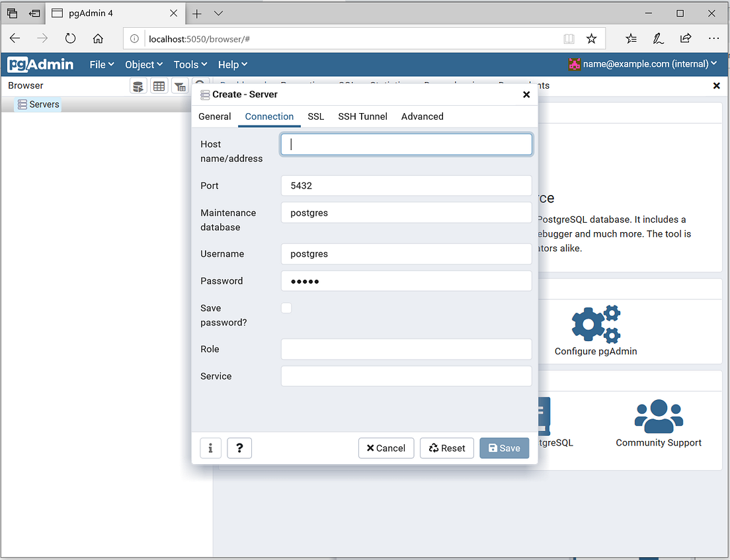Switch to the SSH Tunnel tab
The width and height of the screenshot is (730, 560).
pyautogui.click(x=362, y=116)
